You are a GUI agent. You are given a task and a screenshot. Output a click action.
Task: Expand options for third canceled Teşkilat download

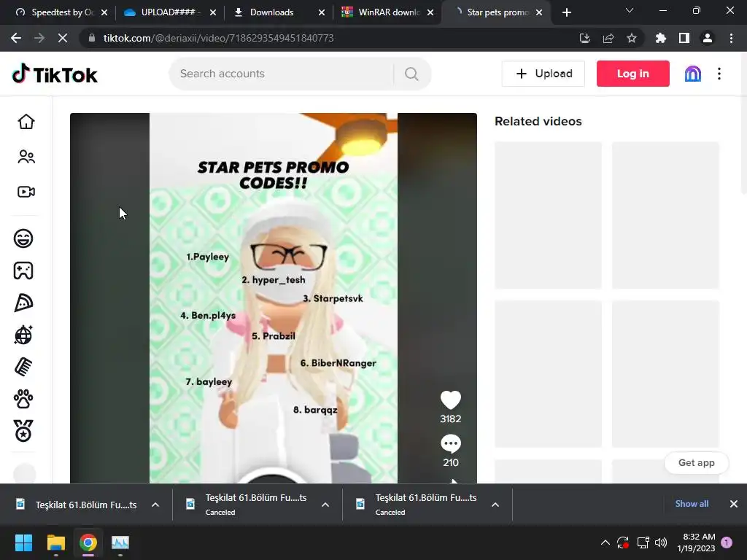(495, 505)
